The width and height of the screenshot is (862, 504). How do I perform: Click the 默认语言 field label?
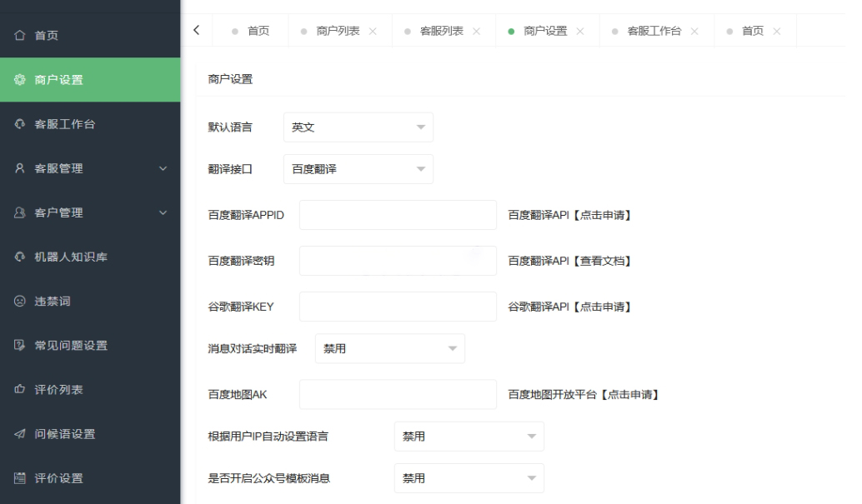pyautogui.click(x=230, y=127)
